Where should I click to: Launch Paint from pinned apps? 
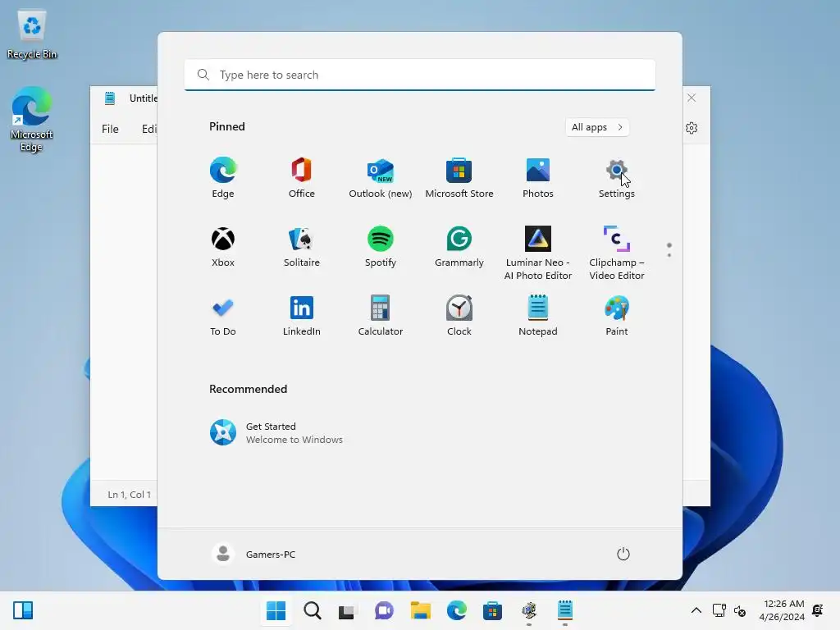tap(617, 316)
